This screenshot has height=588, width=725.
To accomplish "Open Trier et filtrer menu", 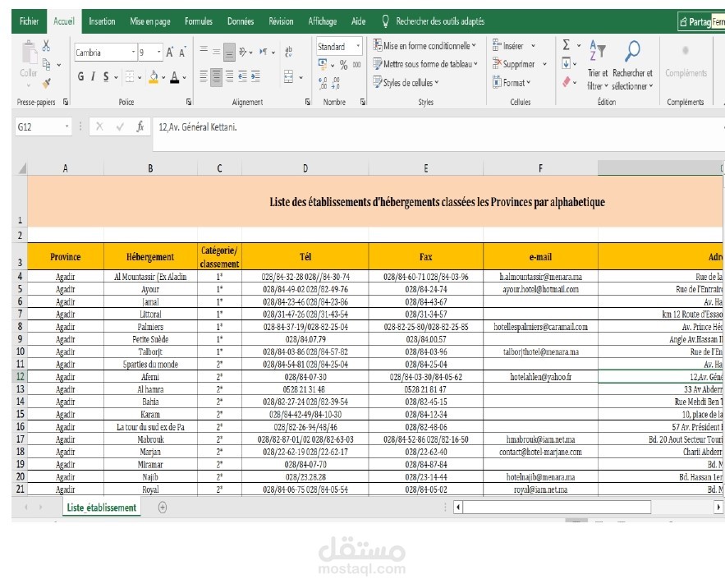I will point(598,66).
